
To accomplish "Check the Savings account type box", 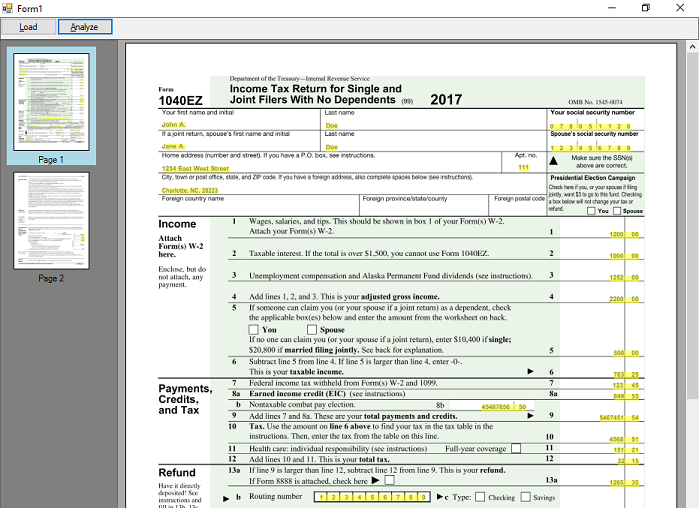I will point(526,497).
